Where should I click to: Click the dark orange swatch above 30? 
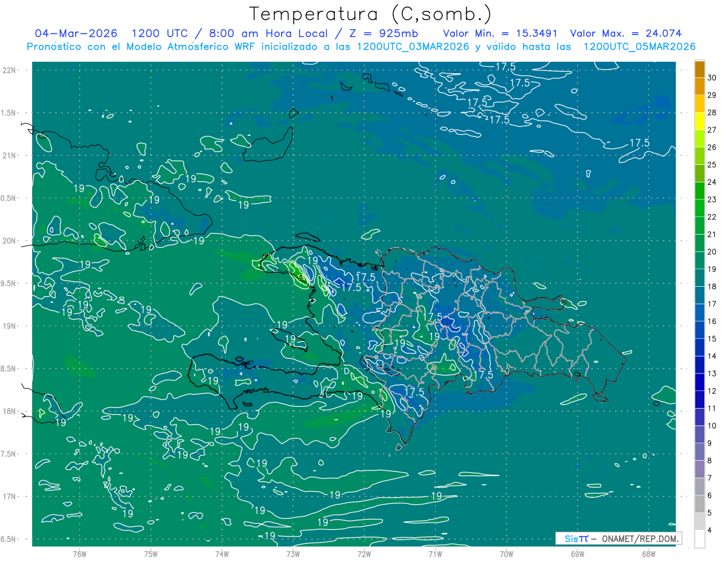point(699,69)
